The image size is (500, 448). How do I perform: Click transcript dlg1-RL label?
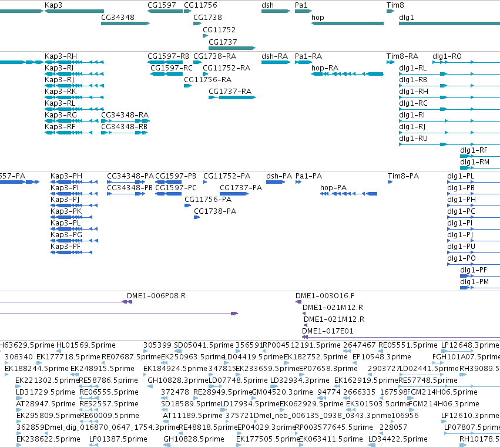(413, 68)
